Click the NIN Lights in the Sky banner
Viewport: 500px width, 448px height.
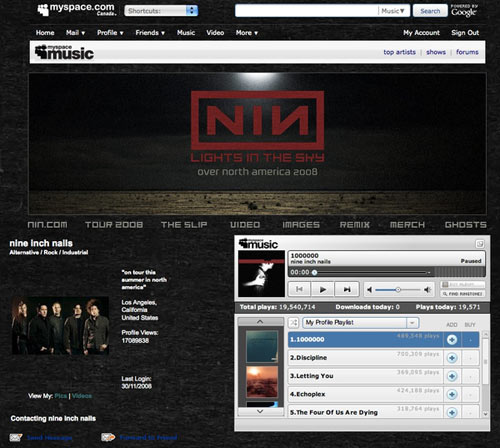pos(257,144)
